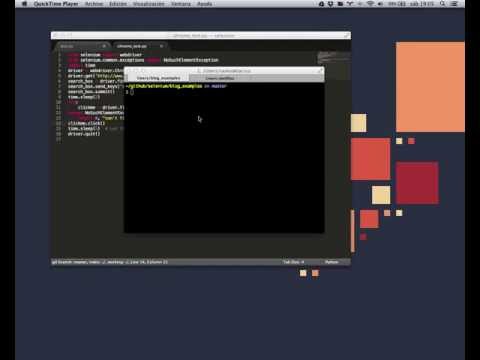The image size is (480, 360).
Task: Open Notification Center list icon
Action: click(x=454, y=4)
